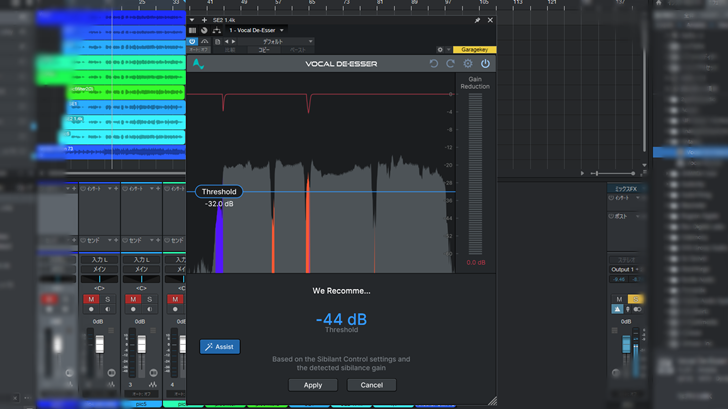Click the yellow Garagekey label
This screenshot has width=728, height=409.
click(474, 50)
